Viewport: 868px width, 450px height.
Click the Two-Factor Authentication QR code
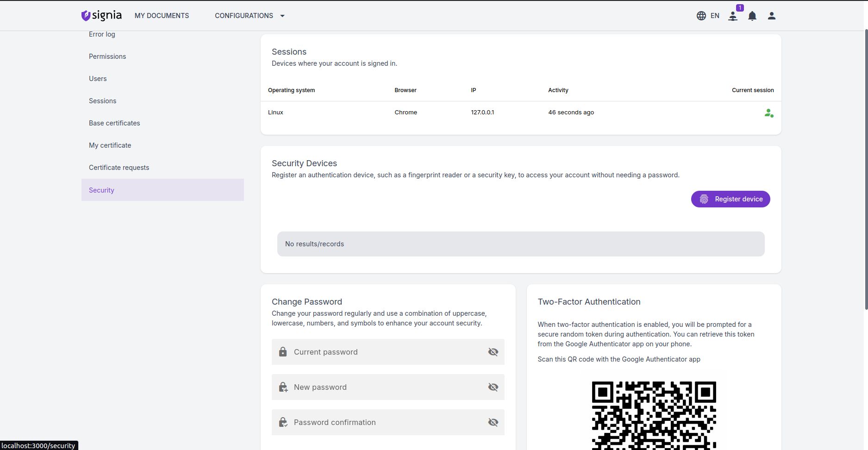click(654, 415)
